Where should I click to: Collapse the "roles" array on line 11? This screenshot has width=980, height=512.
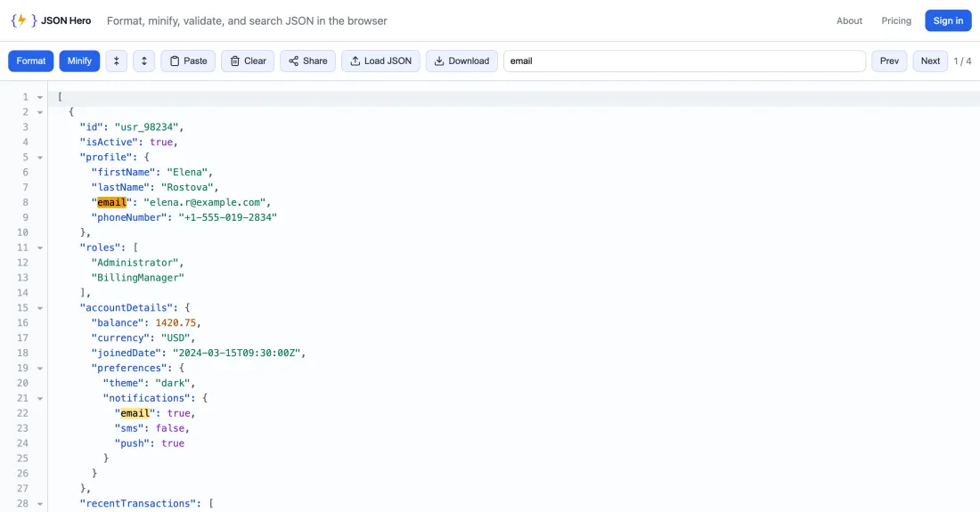pos(40,248)
